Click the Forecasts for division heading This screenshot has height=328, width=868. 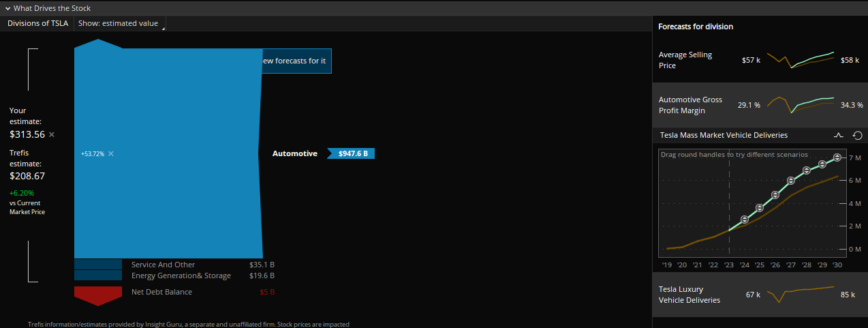(x=696, y=27)
